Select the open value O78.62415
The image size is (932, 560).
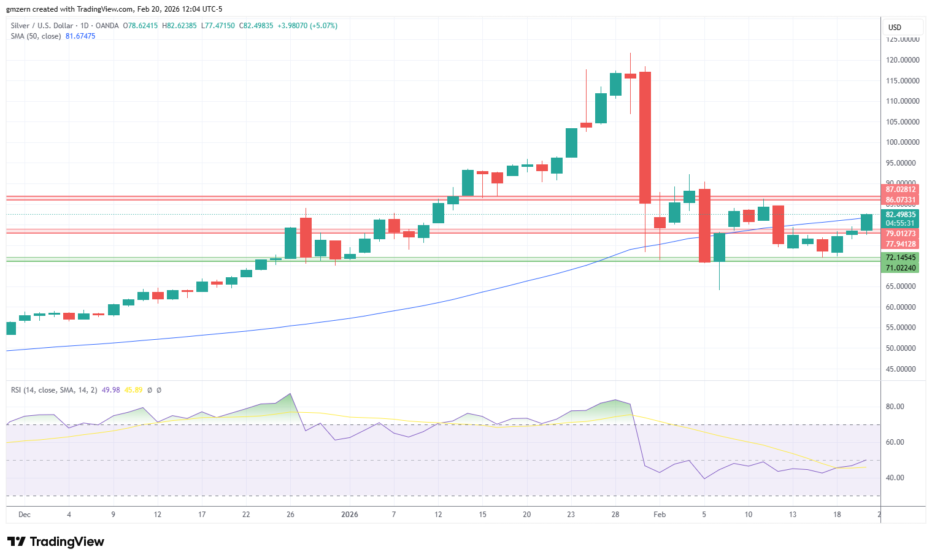click(141, 26)
